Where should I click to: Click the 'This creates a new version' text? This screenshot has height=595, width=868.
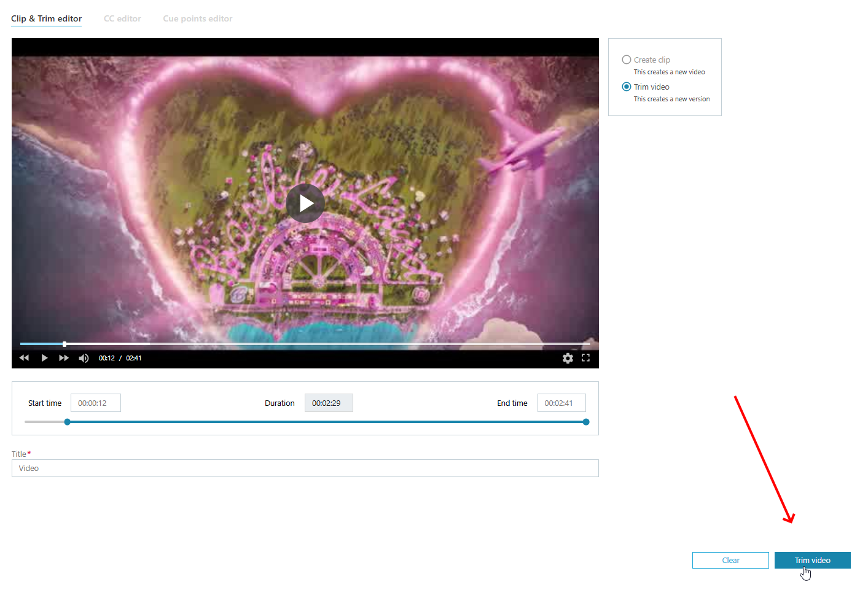pos(672,99)
